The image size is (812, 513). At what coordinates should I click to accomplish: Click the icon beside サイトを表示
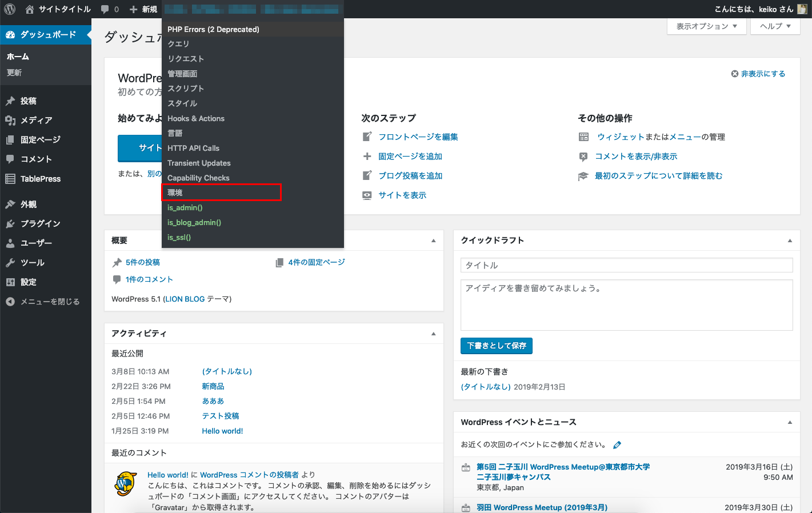[x=367, y=195]
